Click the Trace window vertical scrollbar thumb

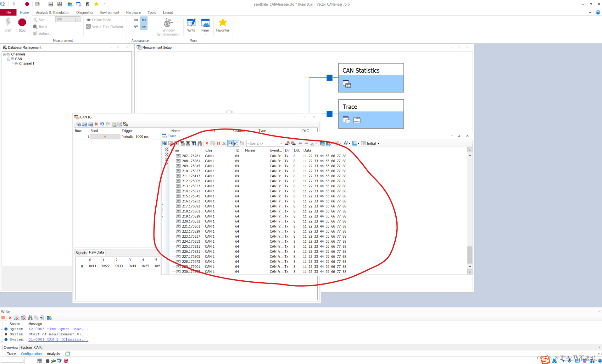click(470, 255)
